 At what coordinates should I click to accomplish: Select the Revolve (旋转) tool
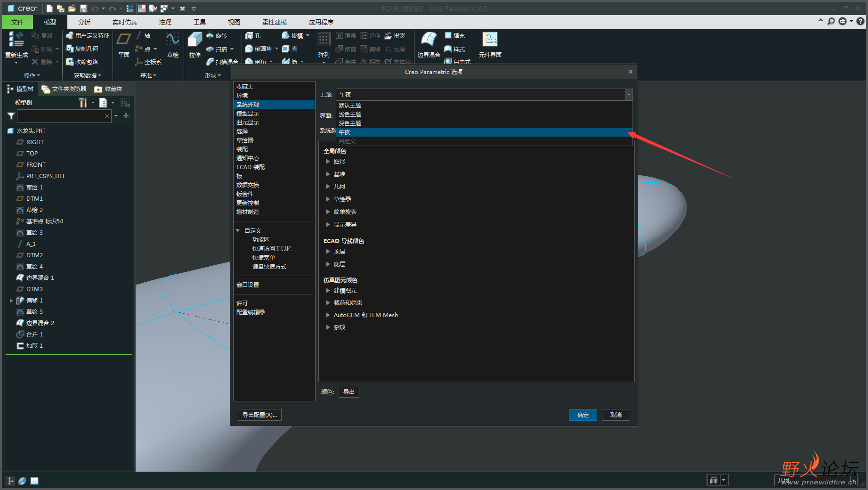(x=217, y=36)
